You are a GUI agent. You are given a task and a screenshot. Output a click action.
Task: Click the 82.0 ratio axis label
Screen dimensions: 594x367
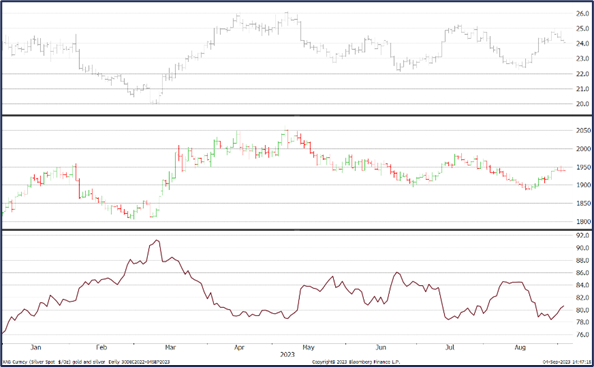point(583,298)
